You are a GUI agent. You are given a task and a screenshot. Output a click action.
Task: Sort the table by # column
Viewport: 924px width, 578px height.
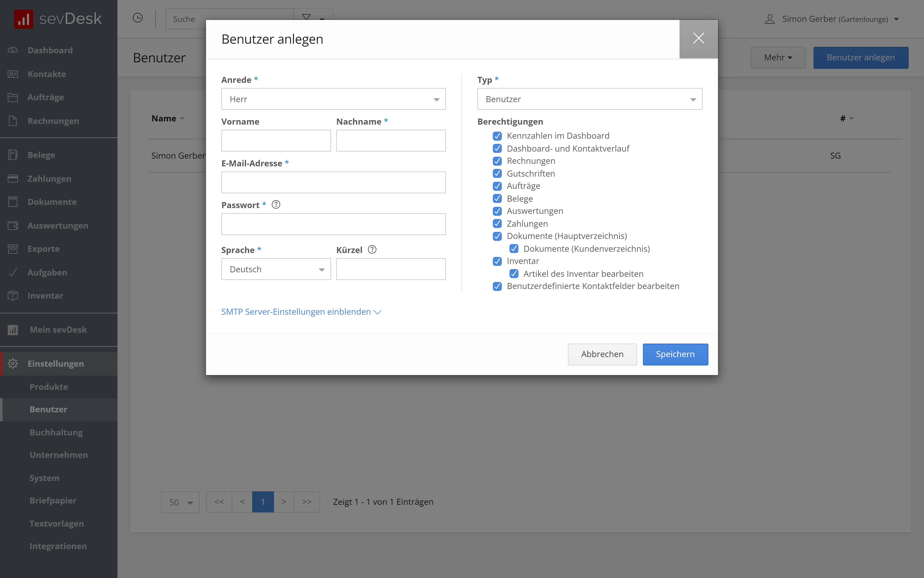pos(847,119)
